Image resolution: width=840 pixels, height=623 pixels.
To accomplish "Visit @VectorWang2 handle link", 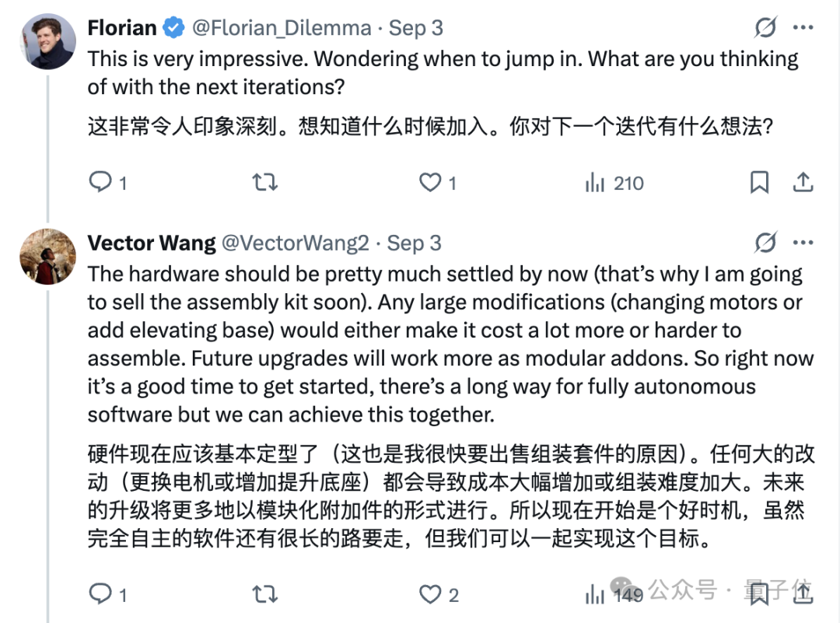I will 296,243.
